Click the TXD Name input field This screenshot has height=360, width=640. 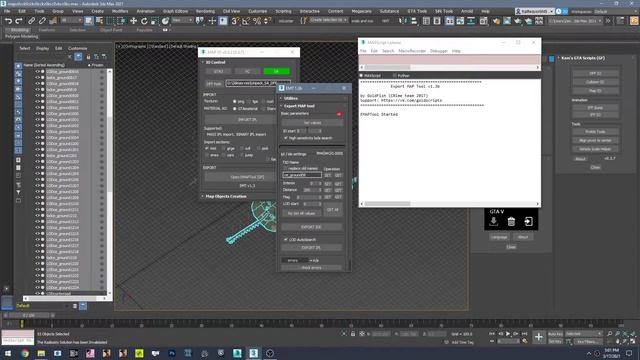[x=302, y=175]
